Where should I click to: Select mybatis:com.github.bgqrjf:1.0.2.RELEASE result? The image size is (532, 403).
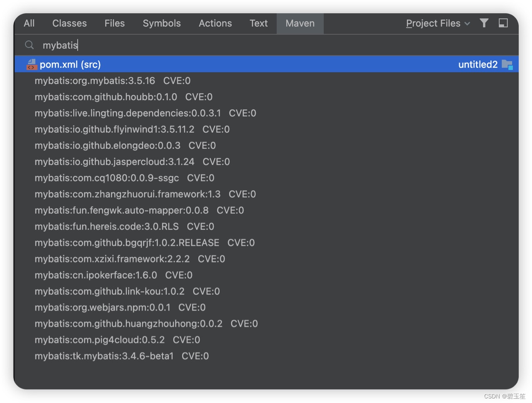click(x=266, y=243)
